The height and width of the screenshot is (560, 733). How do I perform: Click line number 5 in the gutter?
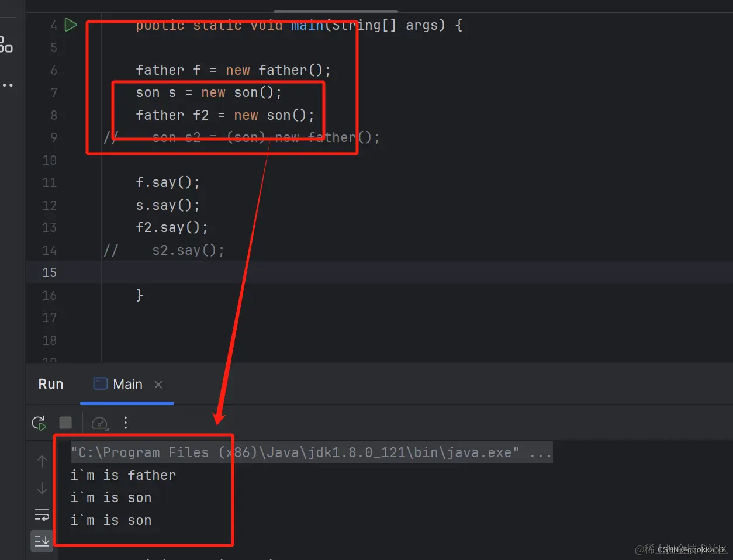pyautogui.click(x=54, y=47)
